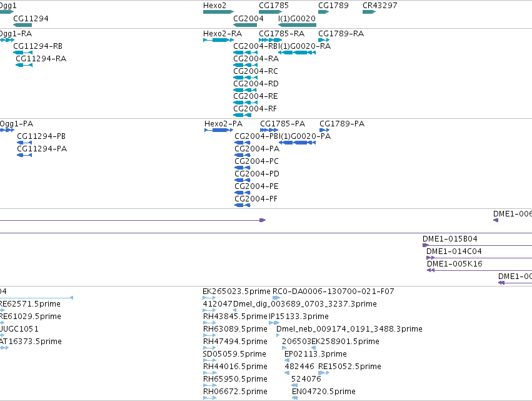Select the CG2004 gene label
The image size is (532, 401).
point(248,18)
